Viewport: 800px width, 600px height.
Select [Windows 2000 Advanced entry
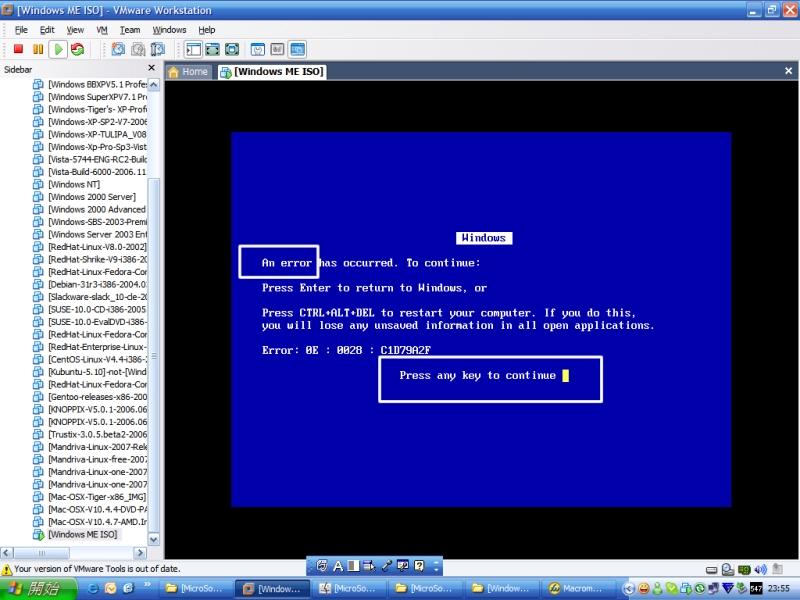(x=90, y=209)
